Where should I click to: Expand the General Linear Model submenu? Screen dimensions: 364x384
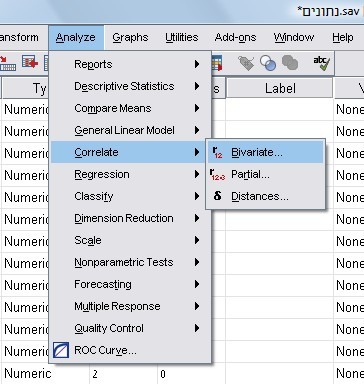[x=131, y=130]
